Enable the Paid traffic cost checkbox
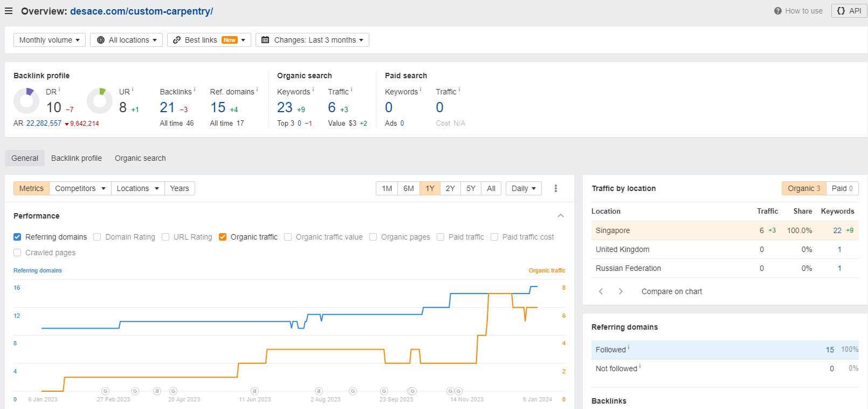 tap(494, 237)
